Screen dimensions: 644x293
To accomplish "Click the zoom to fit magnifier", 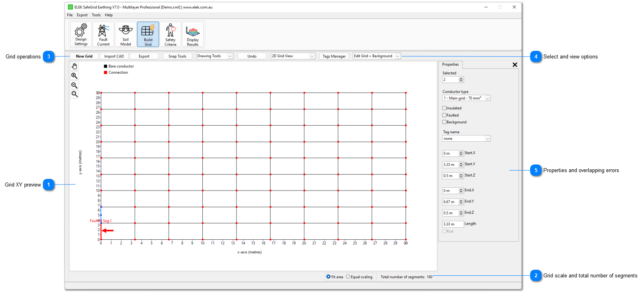I will [x=75, y=94].
